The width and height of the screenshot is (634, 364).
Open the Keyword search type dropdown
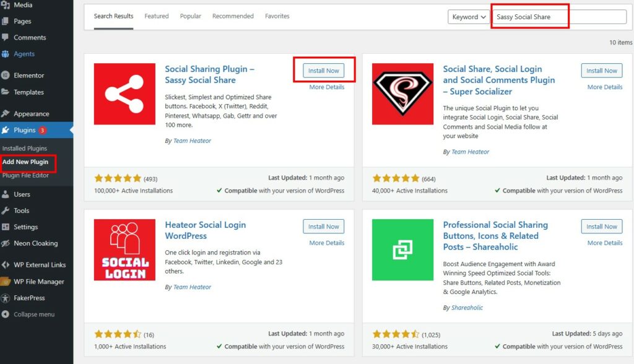coord(469,17)
